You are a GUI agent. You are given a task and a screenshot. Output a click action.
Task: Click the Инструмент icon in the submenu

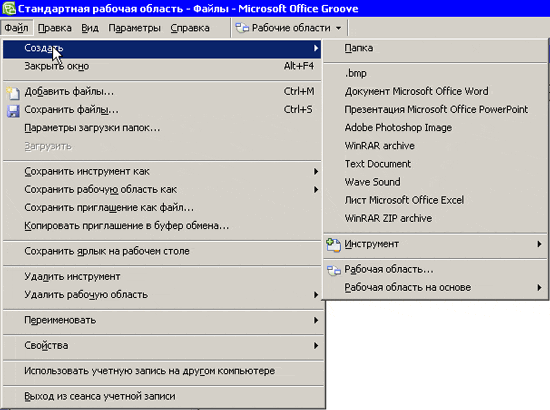click(333, 245)
